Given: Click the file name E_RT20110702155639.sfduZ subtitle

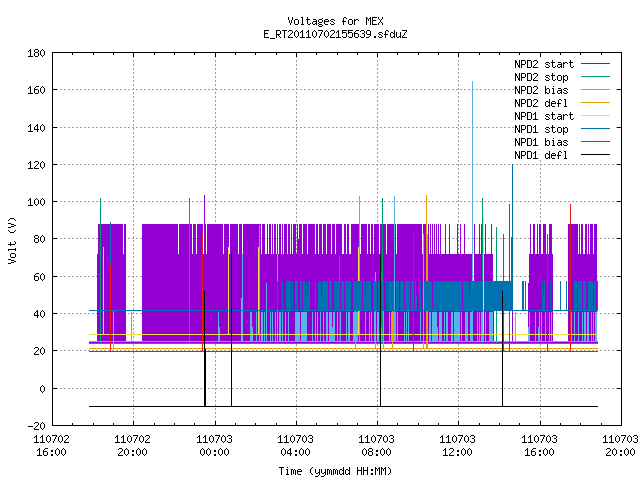Looking at the screenshot, I should 336,34.
